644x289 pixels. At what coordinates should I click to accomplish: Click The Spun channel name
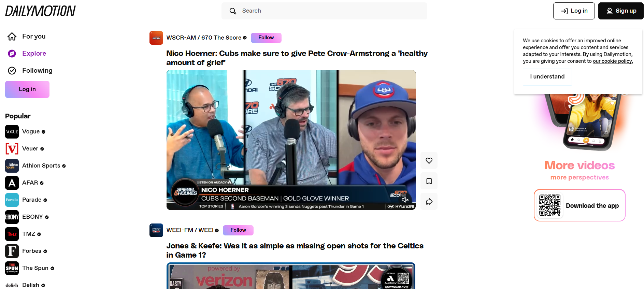[35, 268]
